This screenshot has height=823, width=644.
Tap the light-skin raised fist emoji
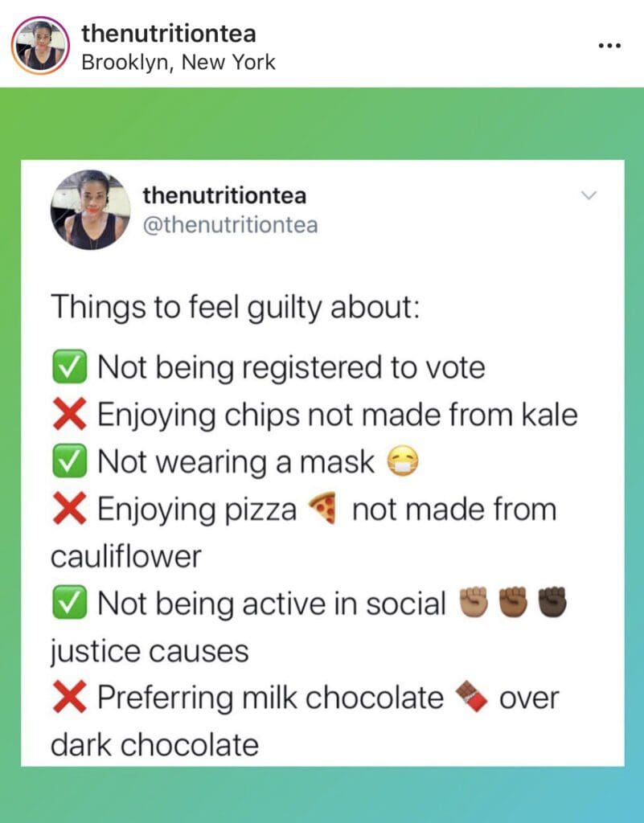(x=474, y=602)
